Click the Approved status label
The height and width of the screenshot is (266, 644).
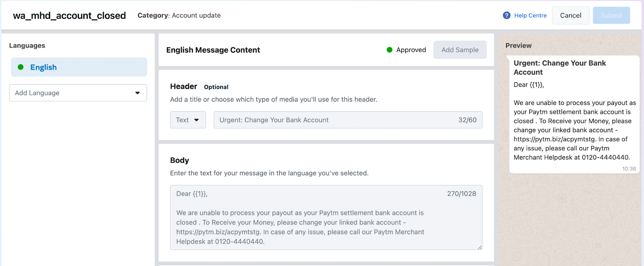tap(411, 50)
